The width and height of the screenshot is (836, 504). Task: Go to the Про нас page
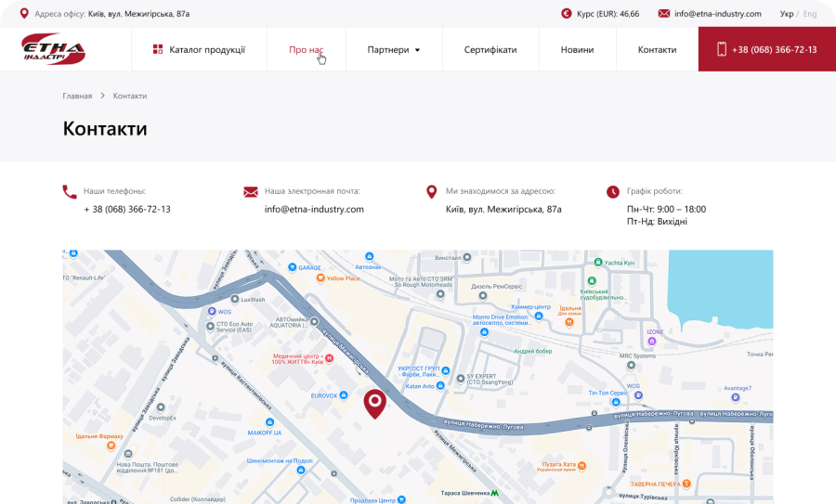pyautogui.click(x=306, y=49)
